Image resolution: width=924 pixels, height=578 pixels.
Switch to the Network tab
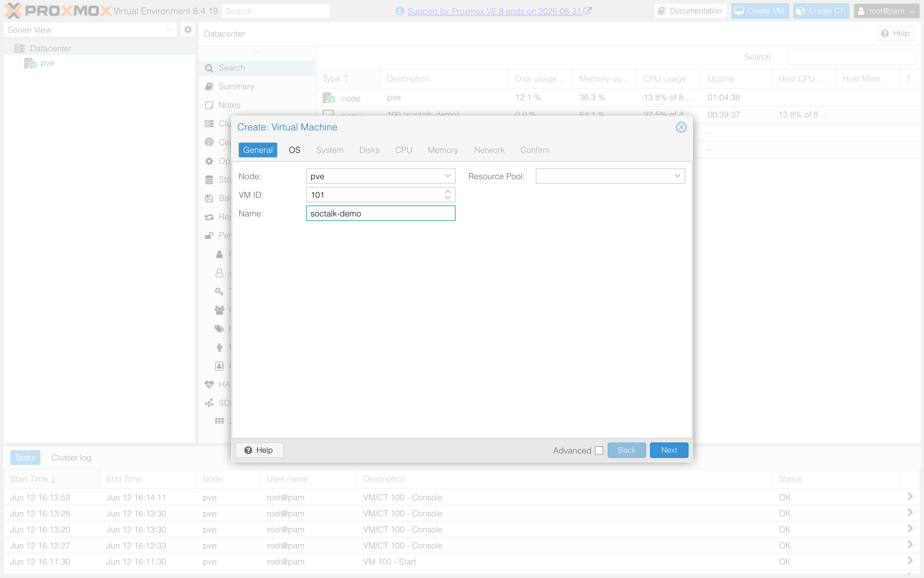(x=489, y=150)
